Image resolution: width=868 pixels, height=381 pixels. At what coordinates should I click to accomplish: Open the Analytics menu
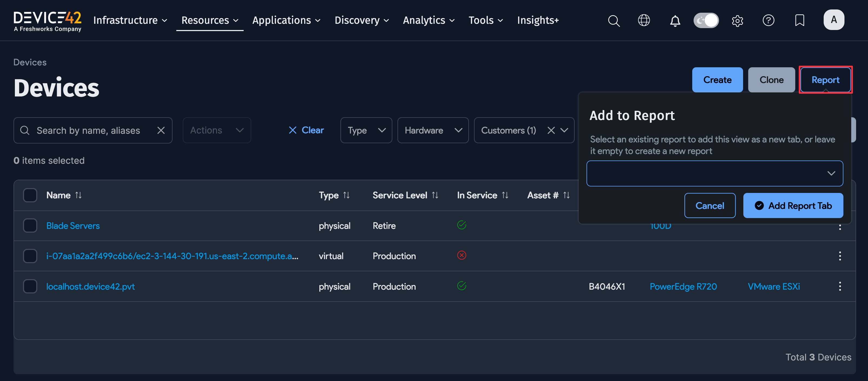click(x=429, y=21)
